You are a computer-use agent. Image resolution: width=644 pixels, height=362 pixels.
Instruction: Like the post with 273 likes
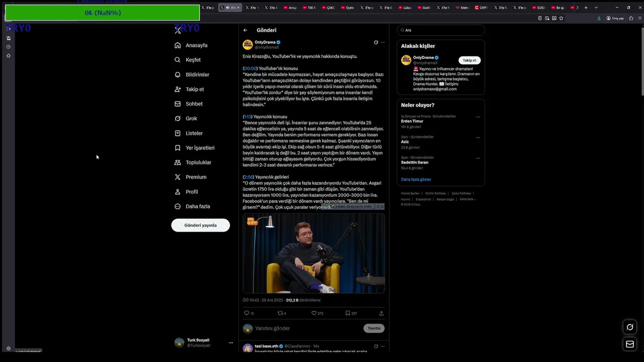coord(314,313)
